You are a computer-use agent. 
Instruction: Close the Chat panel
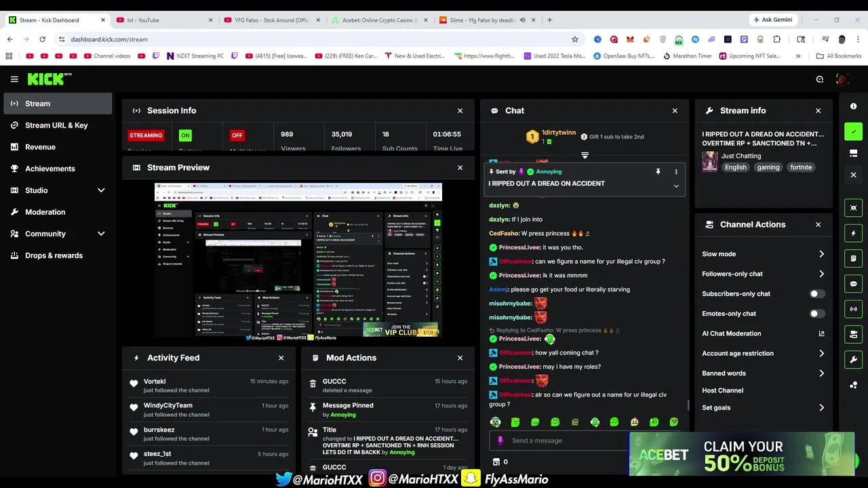pos(675,110)
